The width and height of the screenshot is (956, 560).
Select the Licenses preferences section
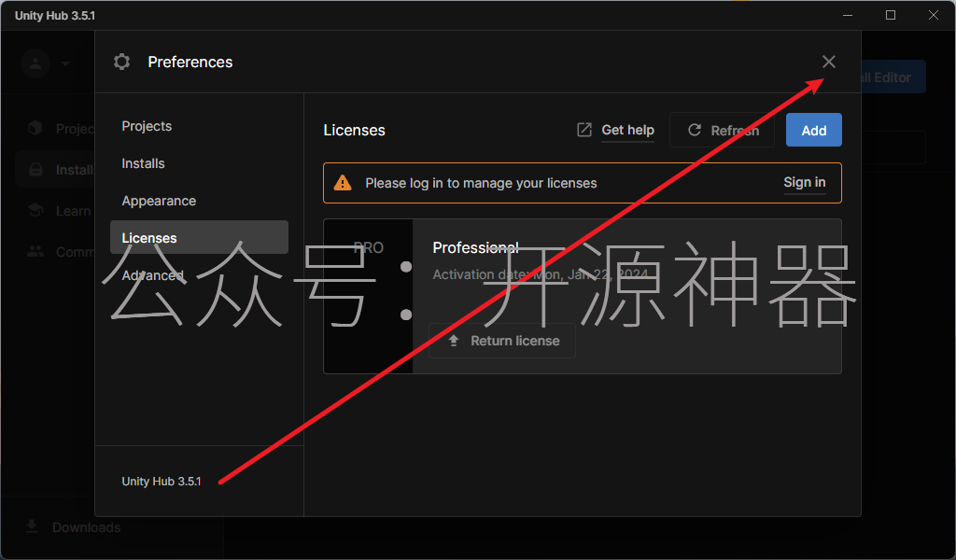(199, 238)
